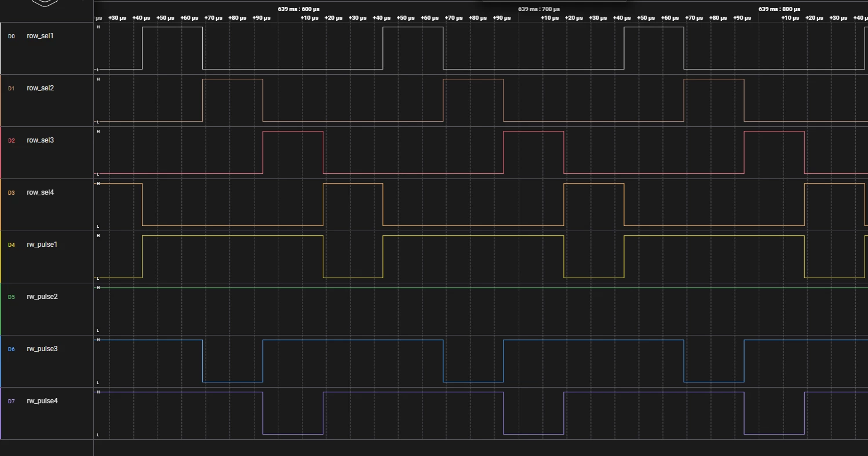868x456 pixels.
Task: Click the first high pulse on row_sel2
Action: 232,100
